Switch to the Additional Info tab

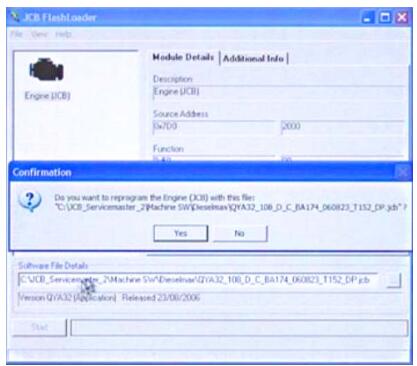tap(253, 59)
